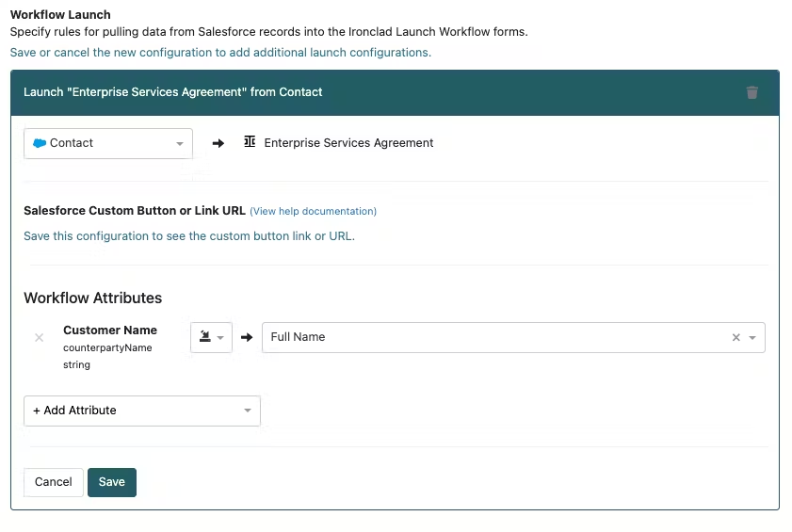
Task: Open View help documentation link
Action: click(x=314, y=211)
